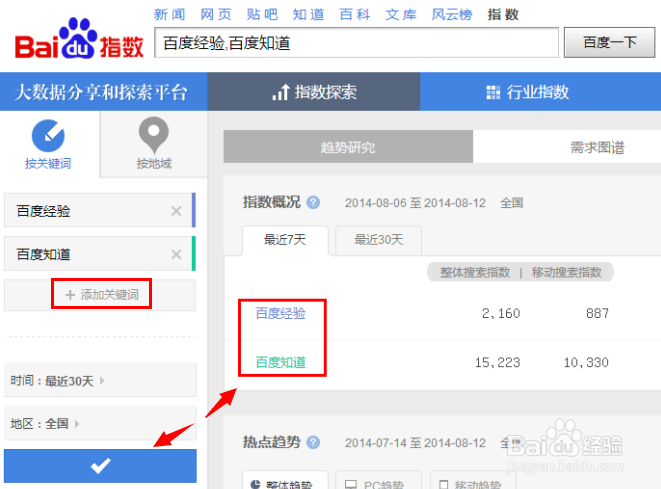Screen dimensions: 661x489
Task: Remove the 百度经验 keyword with its X
Action: pyautogui.click(x=176, y=211)
